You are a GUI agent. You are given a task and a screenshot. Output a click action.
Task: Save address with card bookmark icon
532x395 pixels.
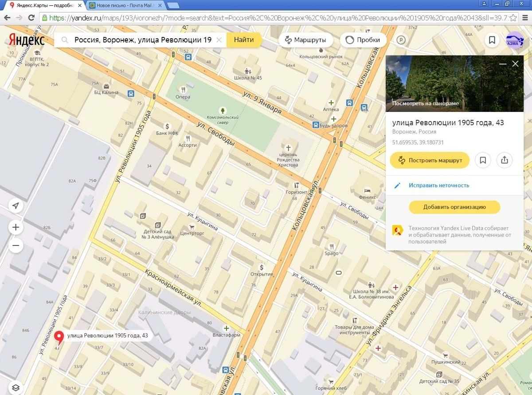tap(483, 160)
